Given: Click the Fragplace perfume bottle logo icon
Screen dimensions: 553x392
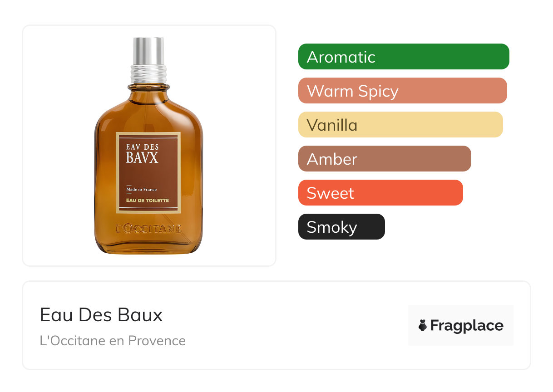Looking at the screenshot, I should pos(423,325).
